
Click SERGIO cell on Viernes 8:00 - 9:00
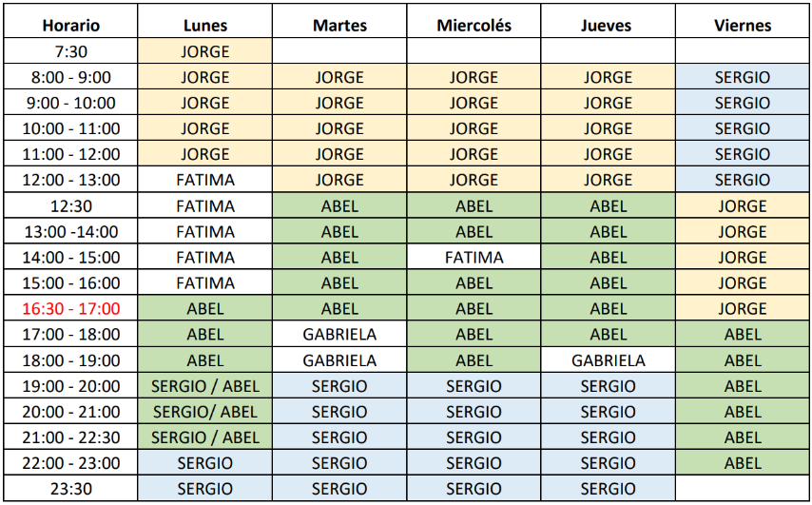coord(743,77)
